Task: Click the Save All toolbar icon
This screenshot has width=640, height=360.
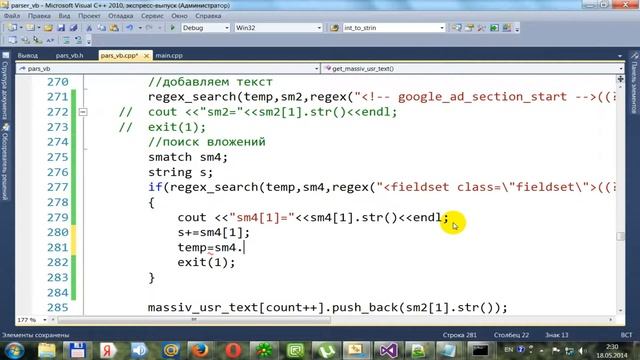Action: (73, 28)
